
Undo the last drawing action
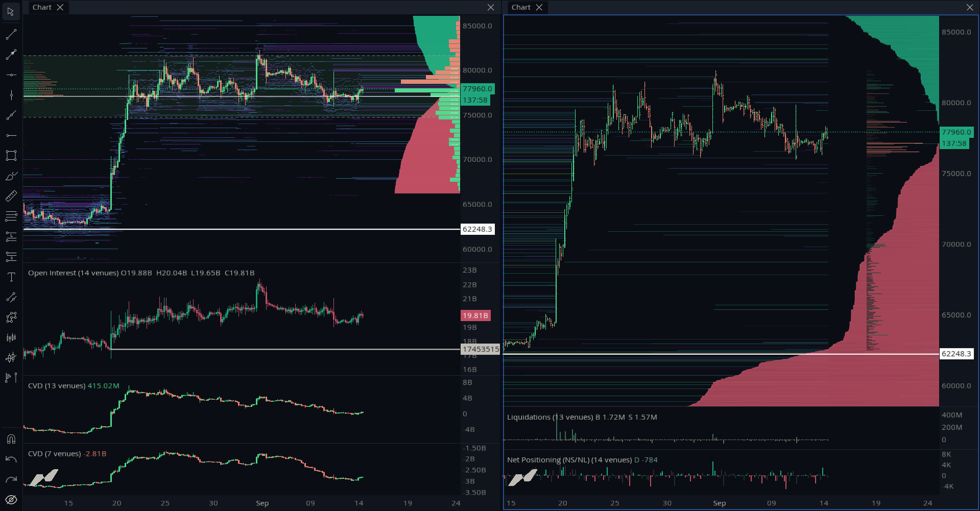(11, 459)
